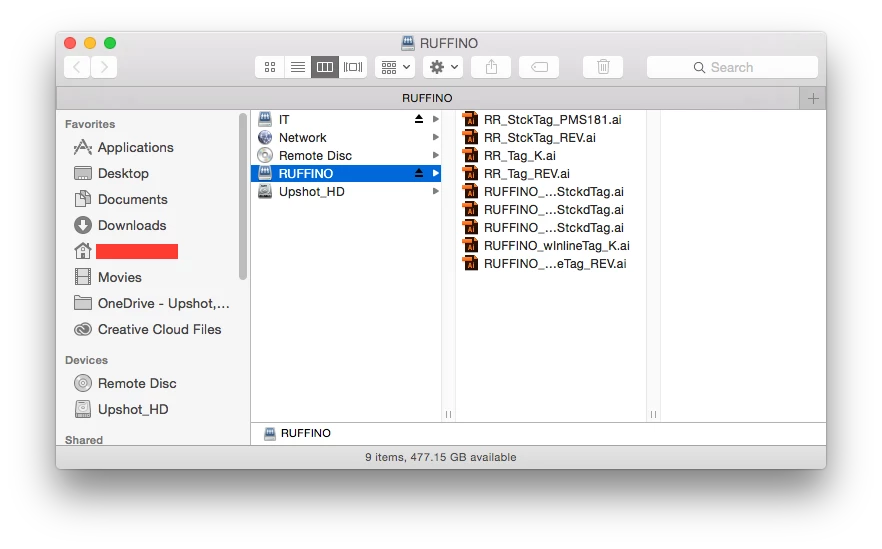Click the Favorites sidebar heading
The height and width of the screenshot is (549, 882).
point(90,124)
